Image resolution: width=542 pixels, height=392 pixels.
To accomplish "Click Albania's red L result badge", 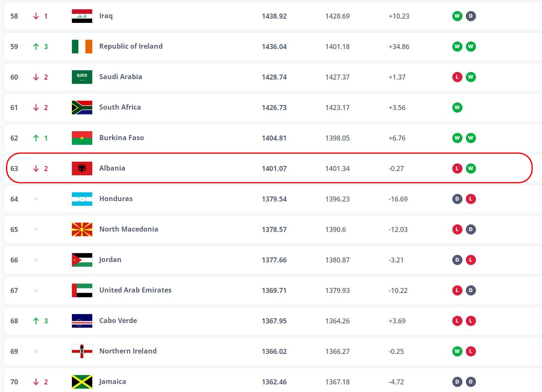I will point(457,168).
